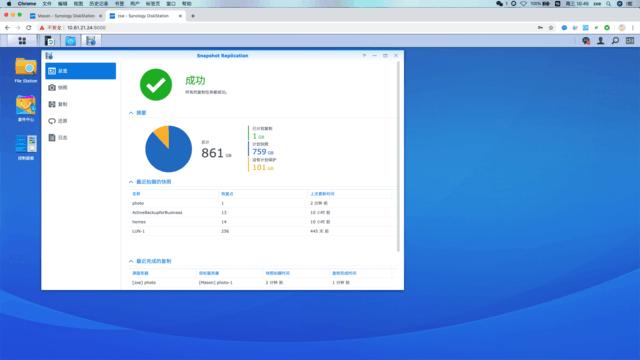640x360 pixels.
Task: Open Package Center desktop icon
Action: [x=26, y=109]
